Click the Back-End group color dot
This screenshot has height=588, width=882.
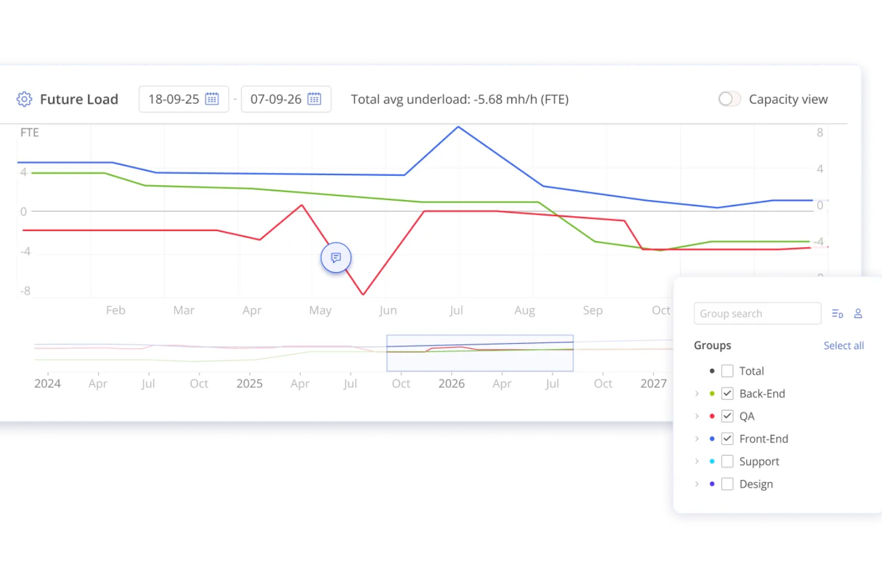(712, 393)
